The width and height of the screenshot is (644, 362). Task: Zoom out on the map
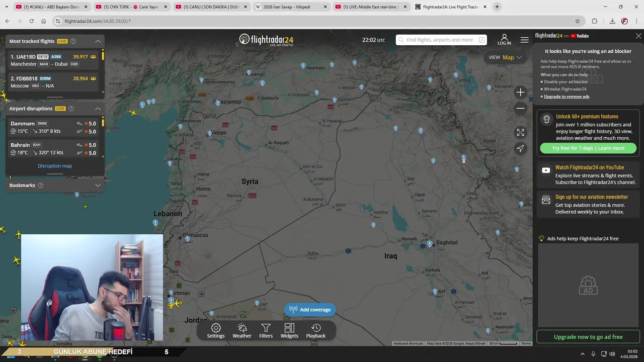click(x=520, y=108)
